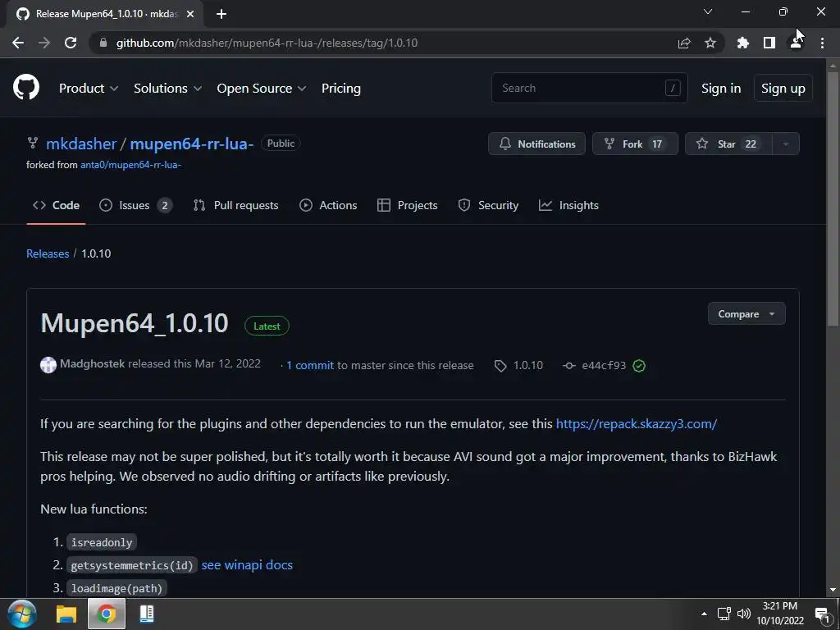View site lock info icon
This screenshot has width=840, height=630.
pyautogui.click(x=103, y=43)
